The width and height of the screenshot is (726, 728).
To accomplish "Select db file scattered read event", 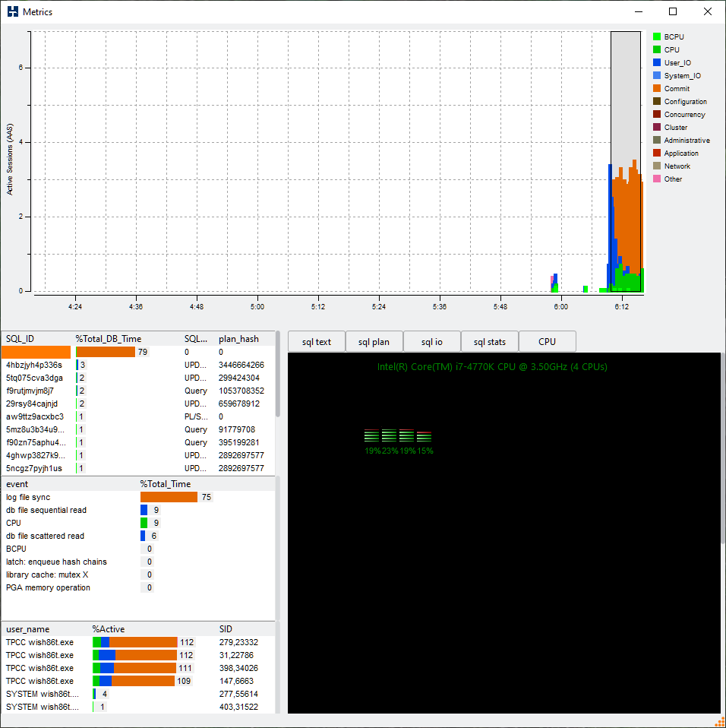I will 138,537.
